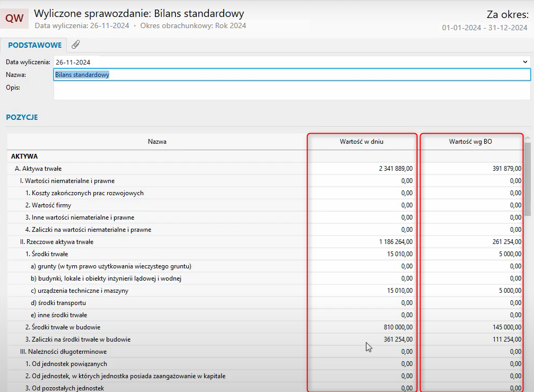Click the QW report logo icon

coord(14,18)
